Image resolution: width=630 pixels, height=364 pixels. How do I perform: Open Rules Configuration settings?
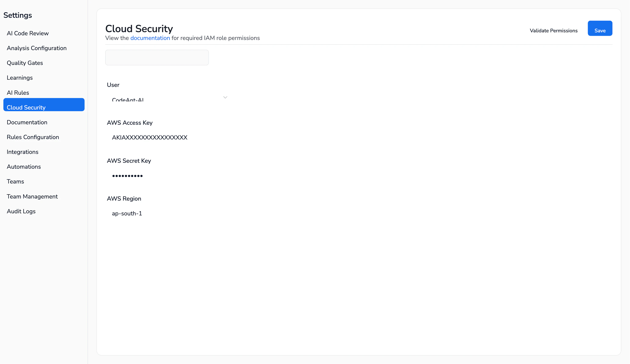(33, 137)
